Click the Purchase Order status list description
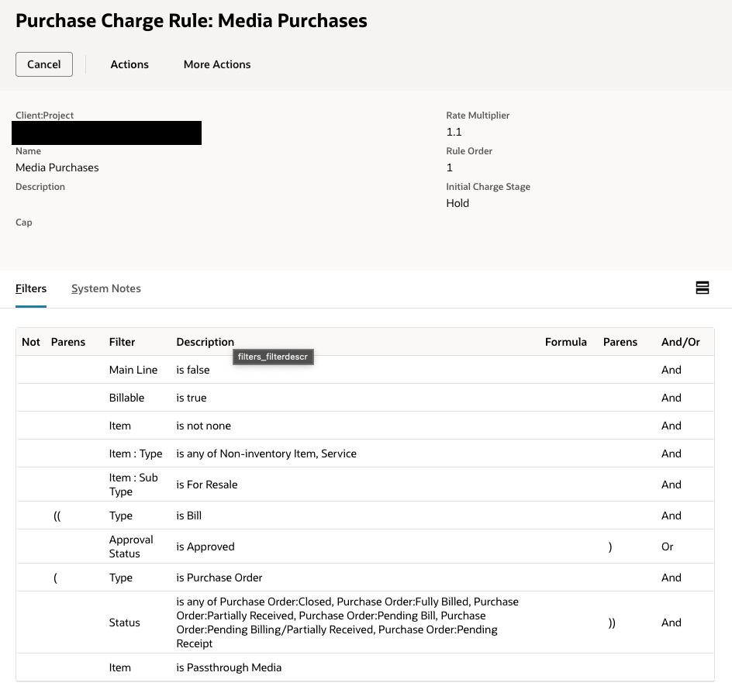The height and width of the screenshot is (700, 732). pyautogui.click(x=347, y=622)
